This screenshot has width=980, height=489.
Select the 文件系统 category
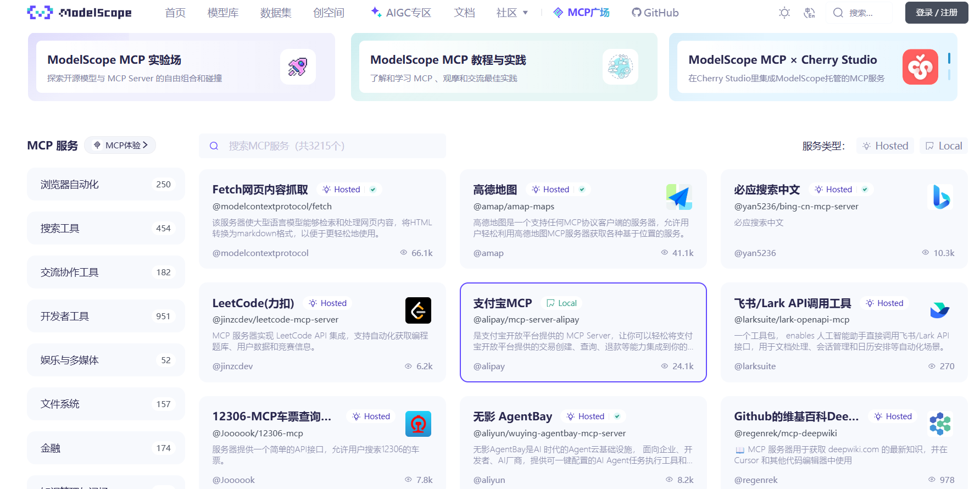(106, 404)
